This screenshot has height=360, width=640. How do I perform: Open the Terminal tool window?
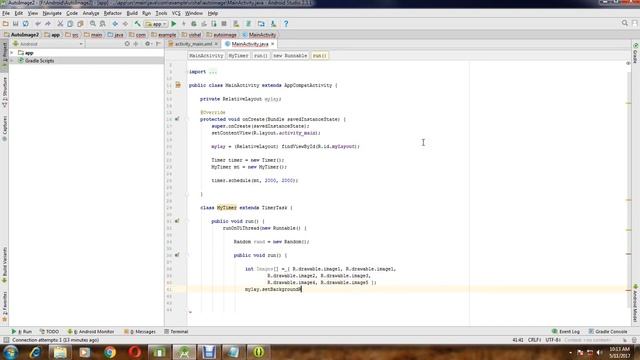click(176, 332)
